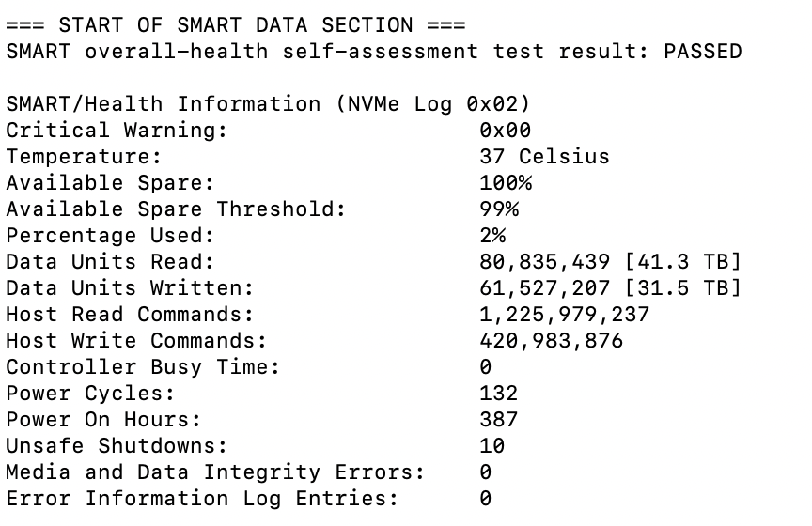Click the PASSED test result text
The image size is (812, 526).
703,52
